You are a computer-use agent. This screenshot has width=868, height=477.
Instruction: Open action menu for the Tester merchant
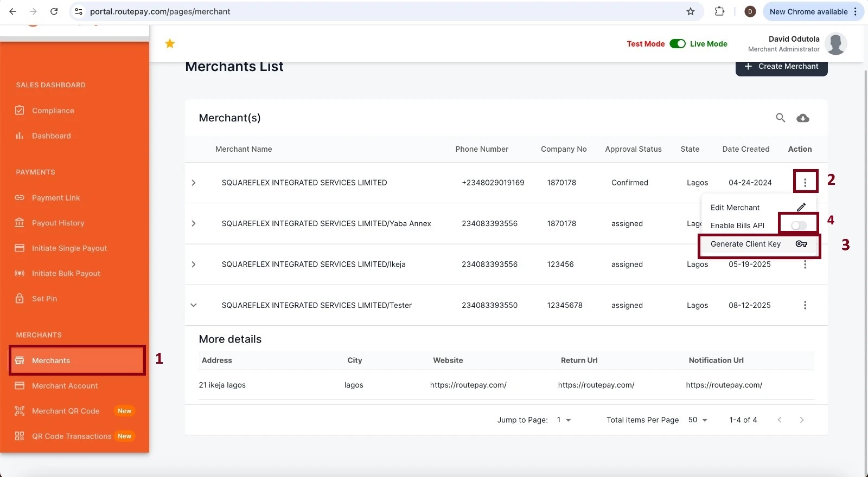pyautogui.click(x=805, y=305)
